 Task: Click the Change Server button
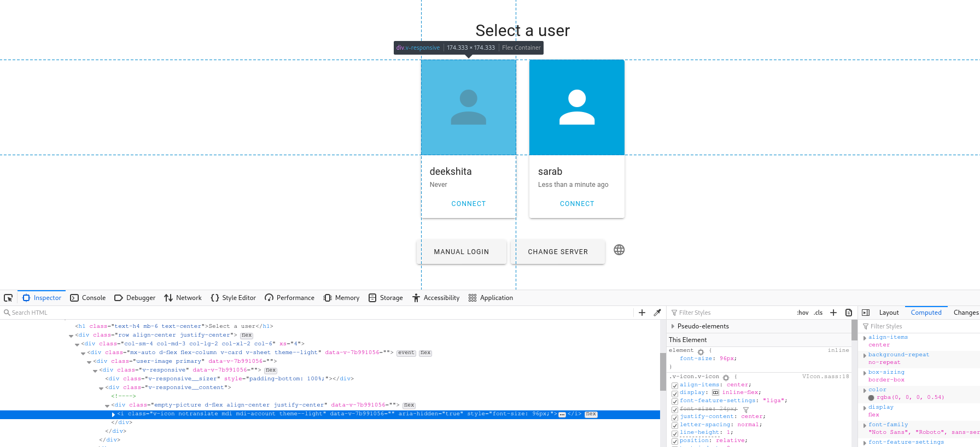tap(558, 252)
